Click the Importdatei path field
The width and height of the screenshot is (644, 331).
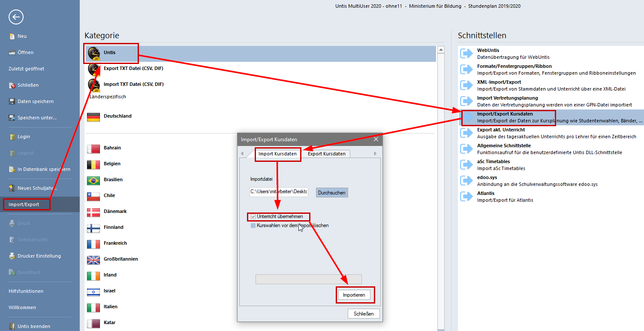279,191
